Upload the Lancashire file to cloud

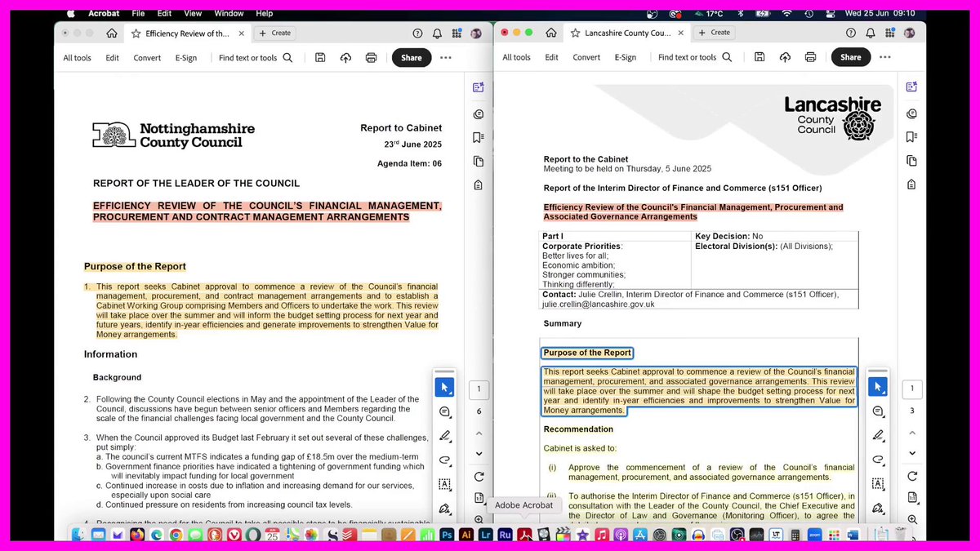[785, 56]
